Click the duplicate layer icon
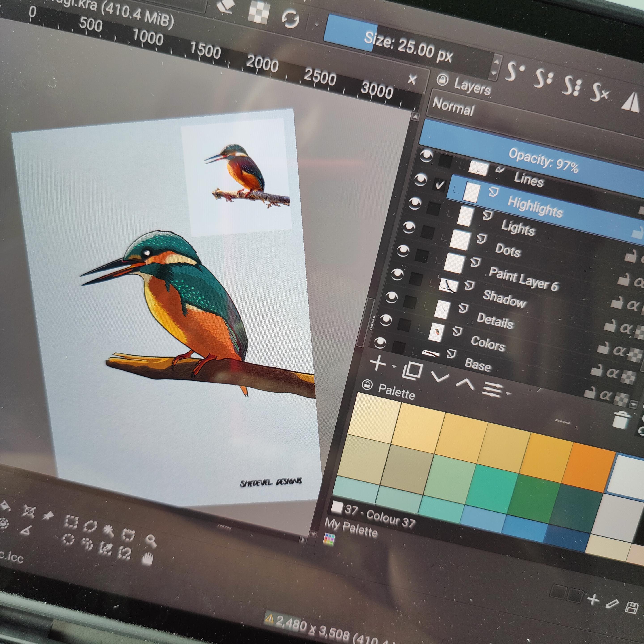The width and height of the screenshot is (644, 644). click(412, 371)
